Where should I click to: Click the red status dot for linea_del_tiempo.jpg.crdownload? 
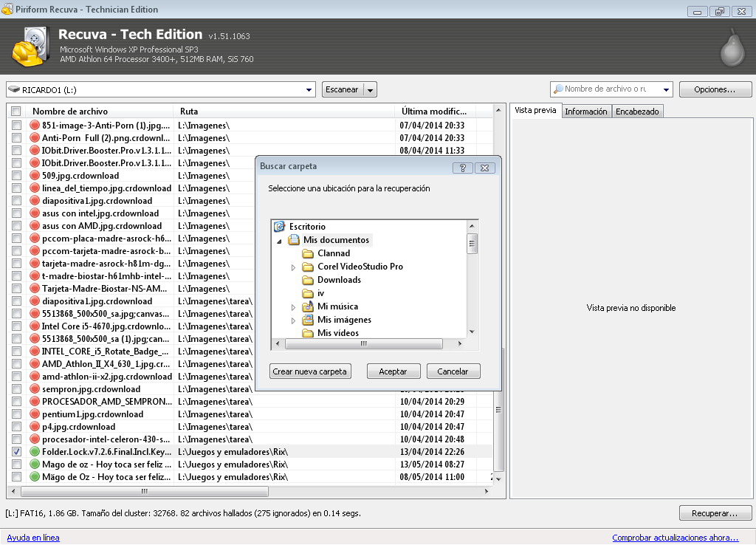click(34, 188)
